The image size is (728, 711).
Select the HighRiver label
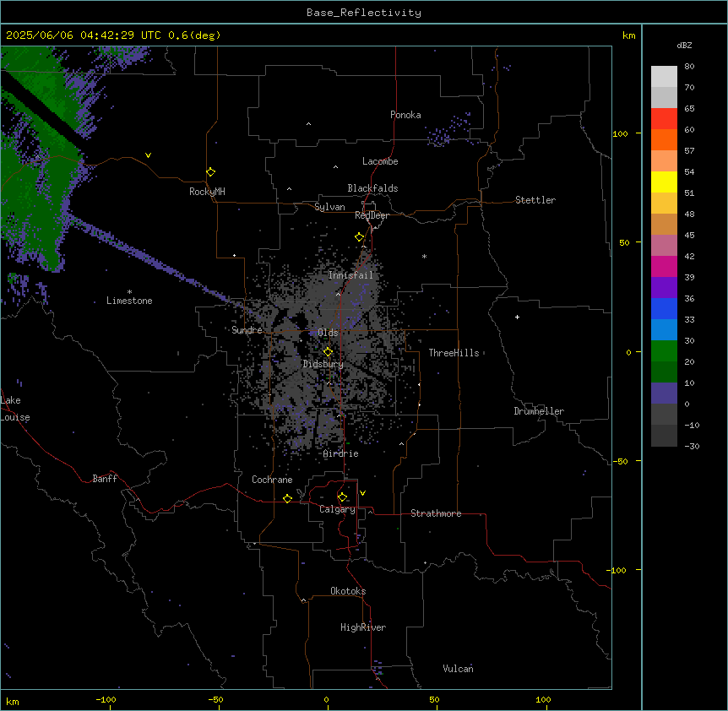tap(363, 627)
